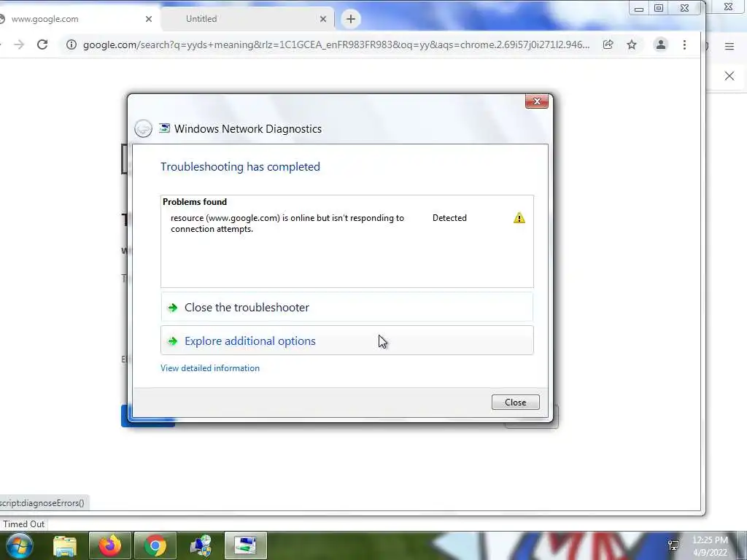Click the Timed Out status text

24,524
